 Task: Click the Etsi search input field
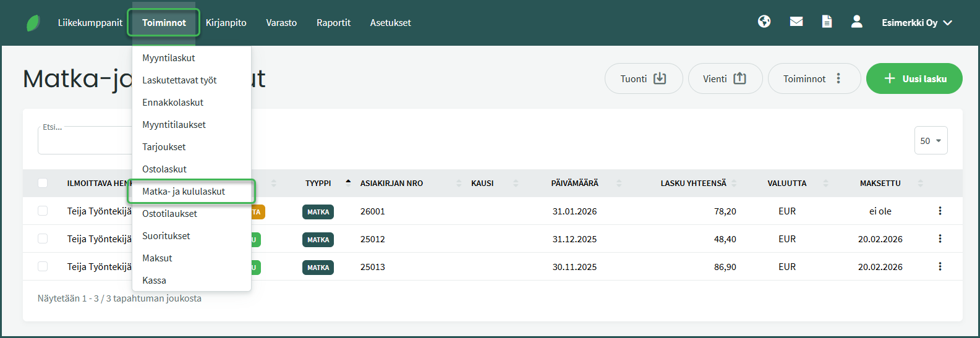click(x=85, y=142)
